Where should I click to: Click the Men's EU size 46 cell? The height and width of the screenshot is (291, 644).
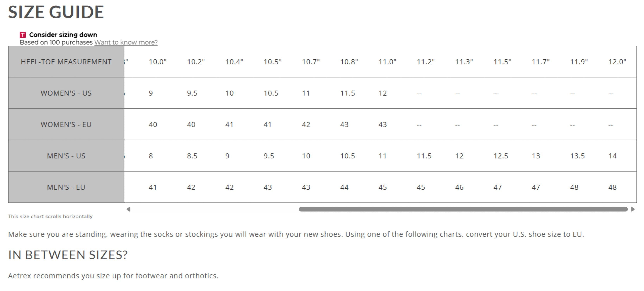click(459, 187)
